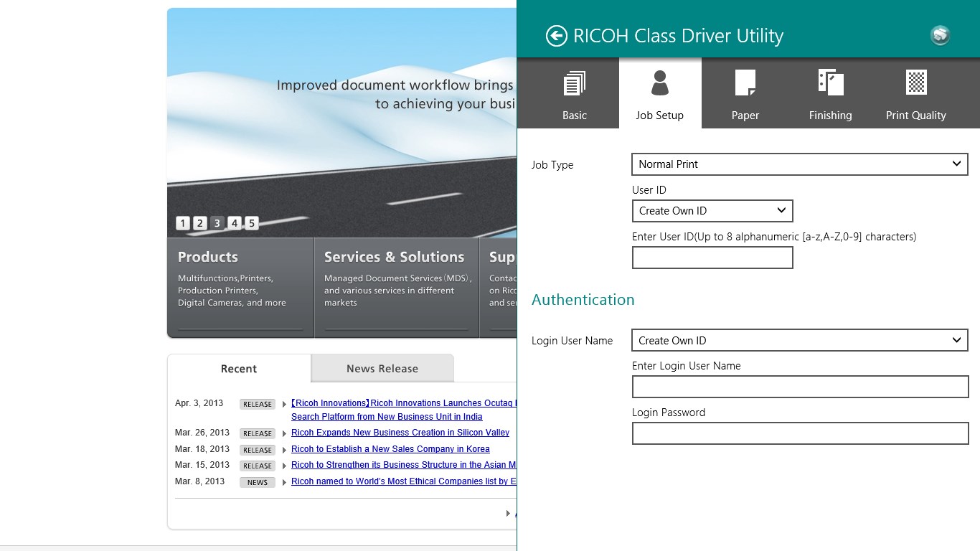The image size is (980, 551).
Task: Expand the User ID selection dropdown
Action: tap(712, 211)
